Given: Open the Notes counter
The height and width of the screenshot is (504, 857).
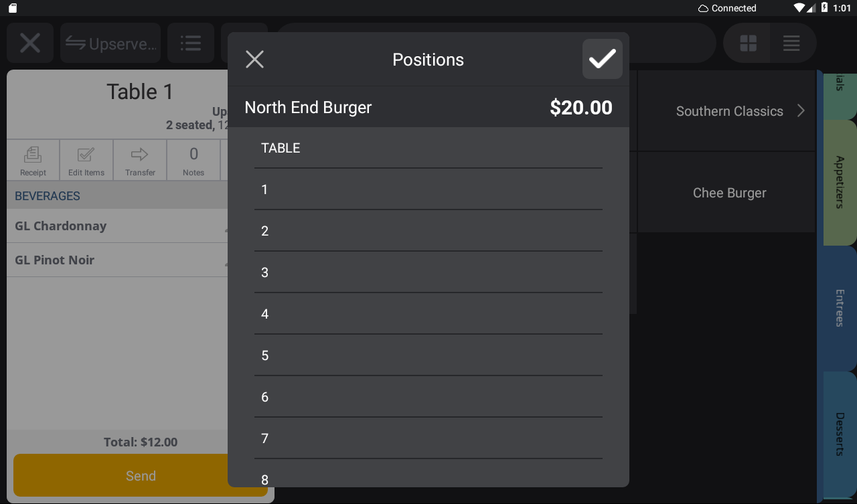Looking at the screenshot, I should point(193,161).
